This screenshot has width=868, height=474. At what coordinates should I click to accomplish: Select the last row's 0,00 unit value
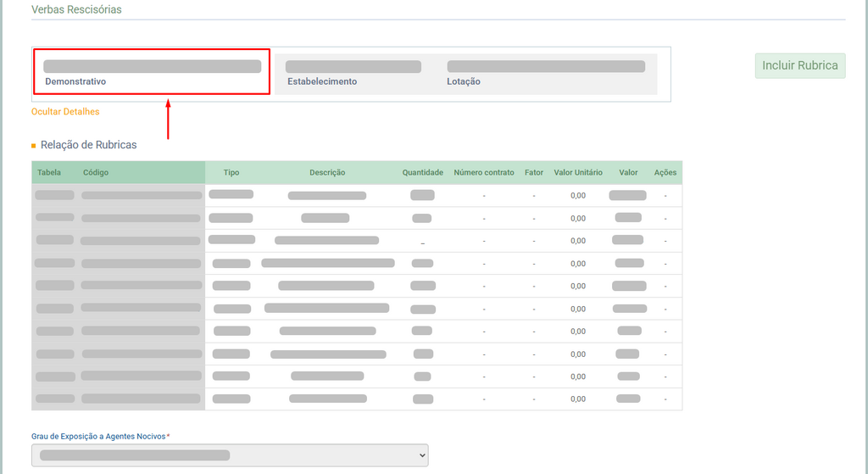(x=578, y=399)
